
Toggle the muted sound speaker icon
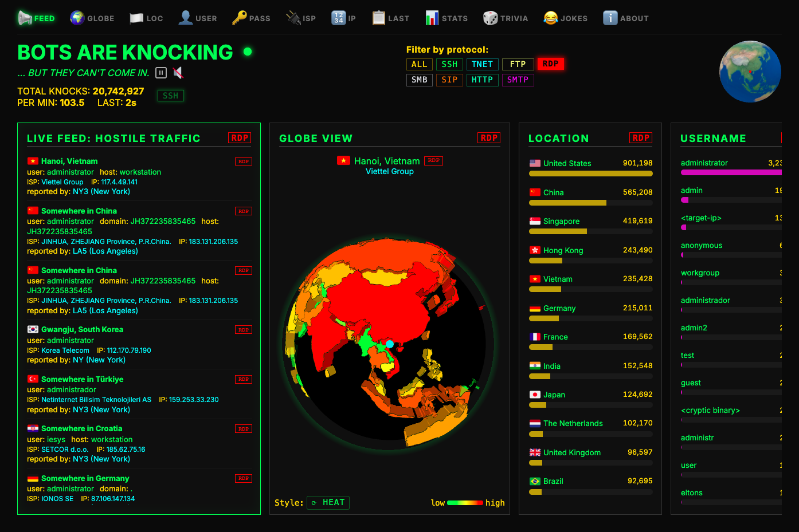pos(178,73)
